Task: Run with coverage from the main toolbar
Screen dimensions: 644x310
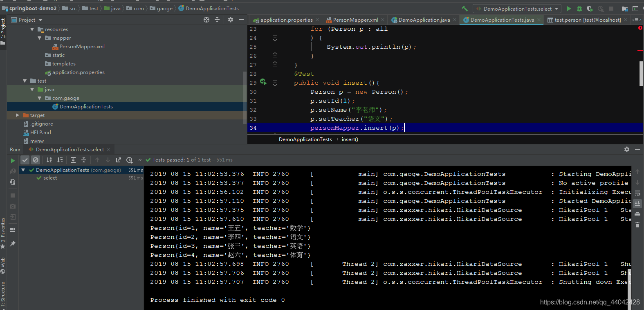Action: 590,9
